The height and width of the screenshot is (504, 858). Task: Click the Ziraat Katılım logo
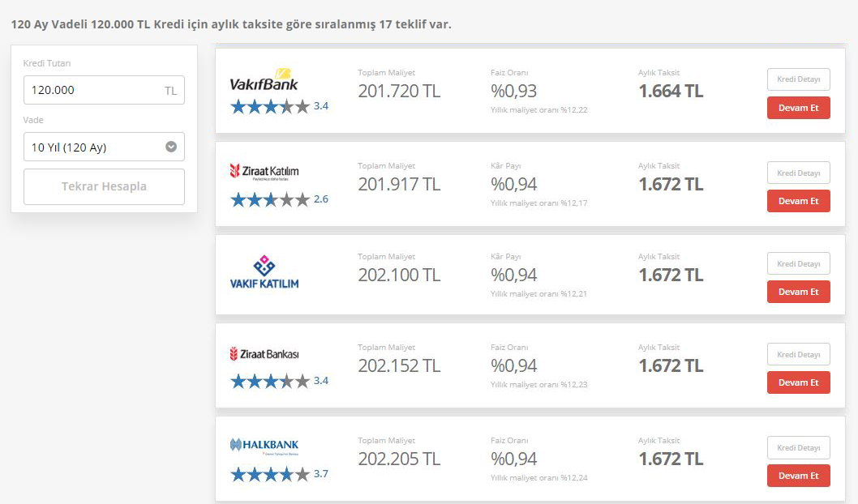click(x=264, y=172)
